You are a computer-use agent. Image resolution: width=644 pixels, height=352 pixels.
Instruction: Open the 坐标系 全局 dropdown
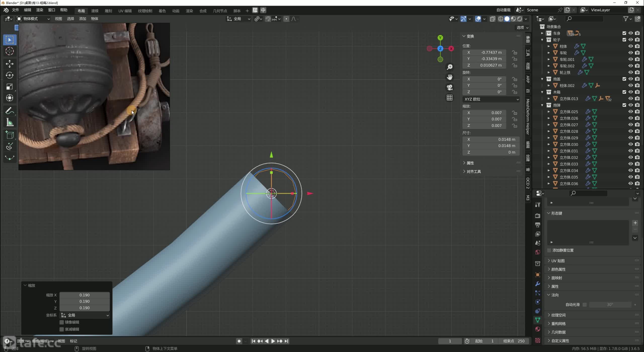[85, 315]
